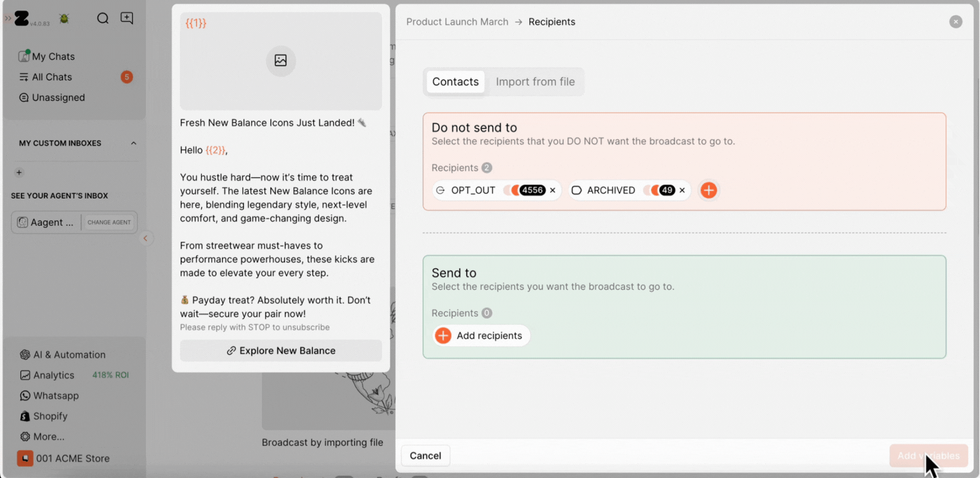This screenshot has width=980, height=478.
Task: Click the Add variables button
Action: [x=928, y=456]
